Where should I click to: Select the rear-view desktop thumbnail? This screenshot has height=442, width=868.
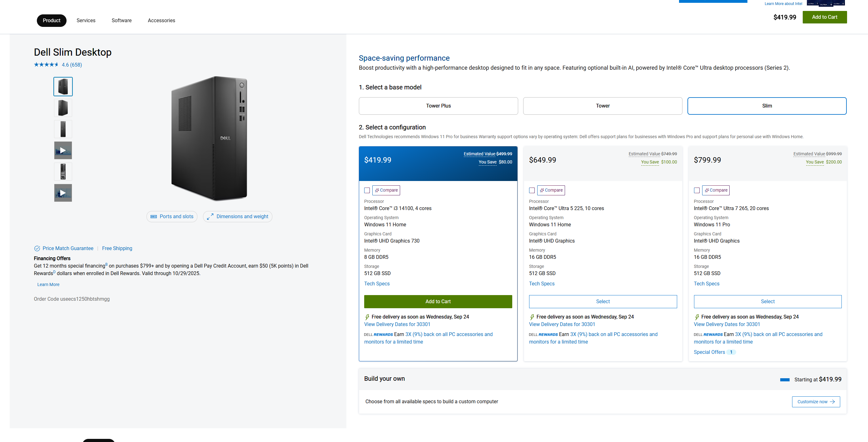(x=63, y=172)
